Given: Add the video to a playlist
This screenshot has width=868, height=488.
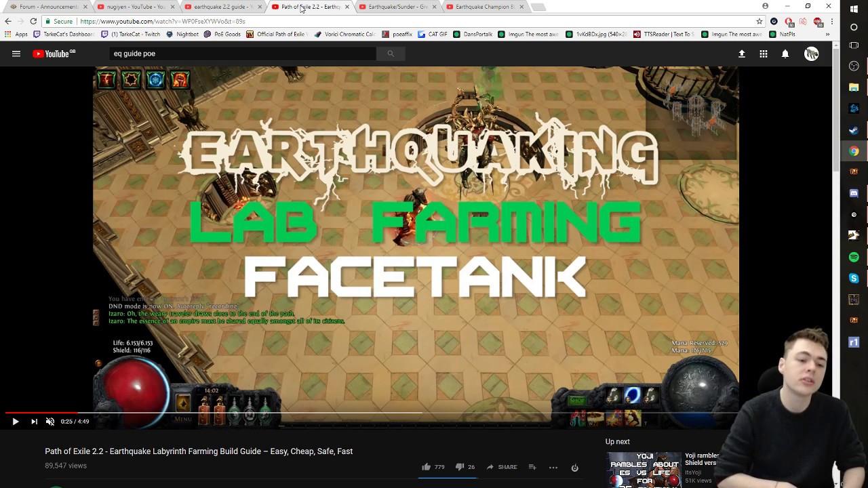Looking at the screenshot, I should pos(532,467).
